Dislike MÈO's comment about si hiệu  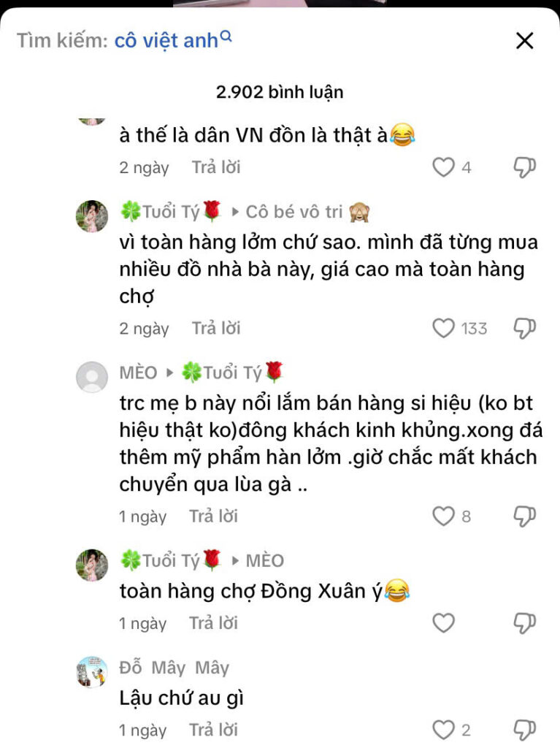524,516
